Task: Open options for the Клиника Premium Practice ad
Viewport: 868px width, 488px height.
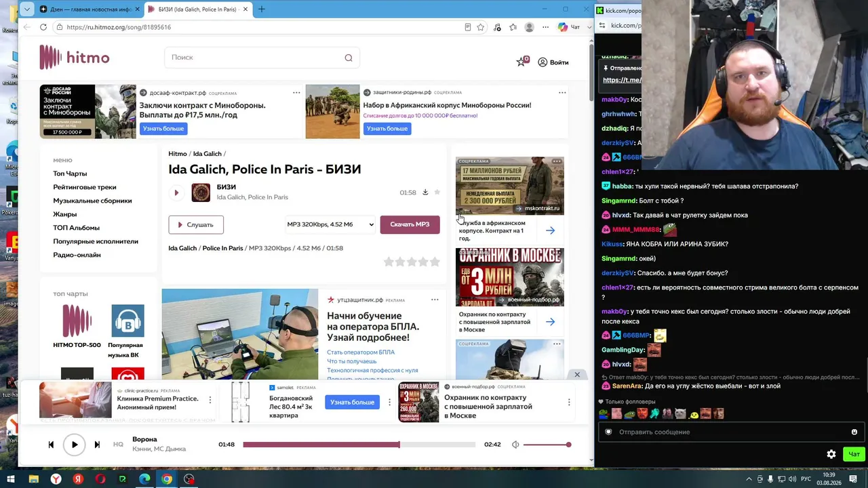Action: tap(210, 401)
